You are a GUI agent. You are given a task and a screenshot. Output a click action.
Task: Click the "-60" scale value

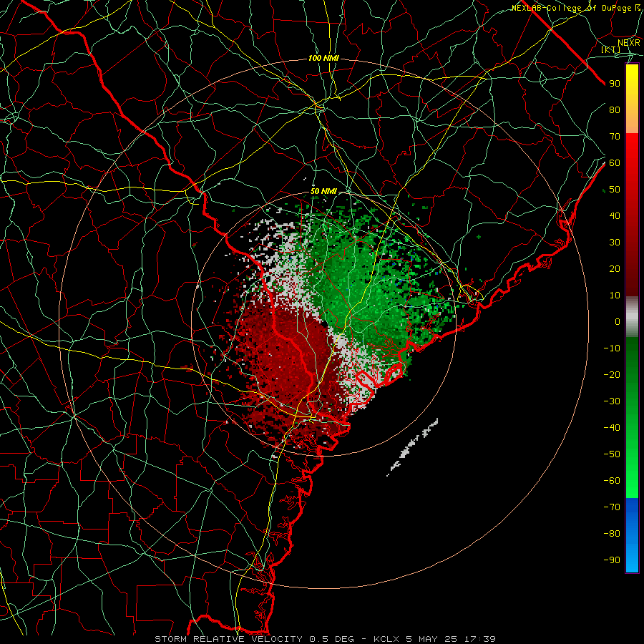tap(612, 481)
